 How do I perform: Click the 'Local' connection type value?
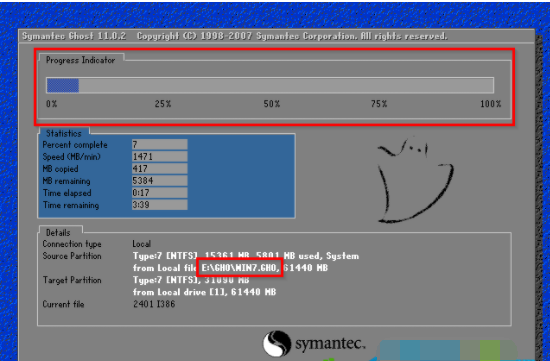pos(142,244)
